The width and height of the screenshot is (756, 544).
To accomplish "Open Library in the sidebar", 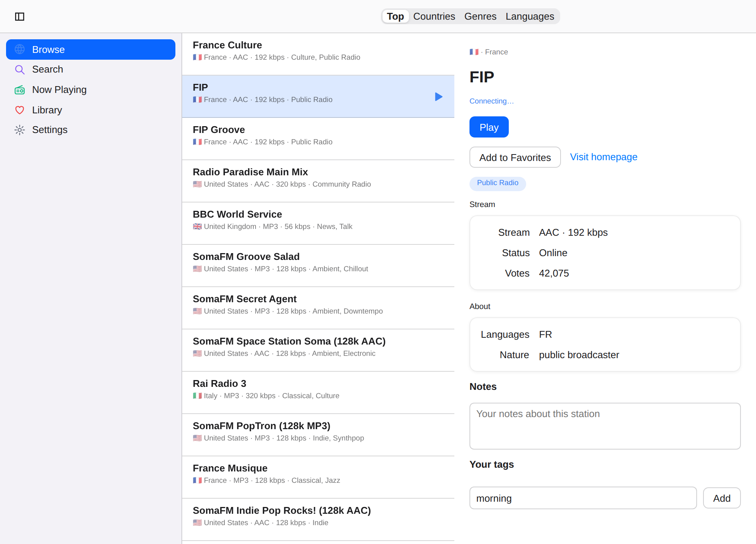I will [x=91, y=110].
